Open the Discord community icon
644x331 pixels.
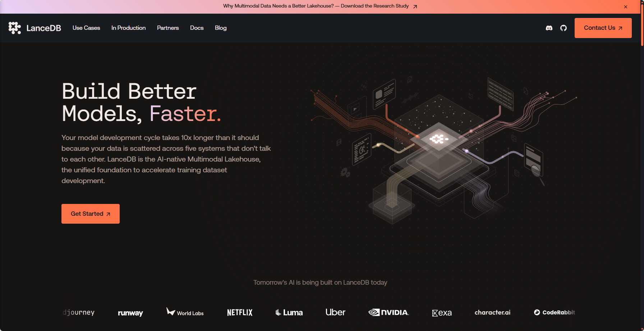549,28
